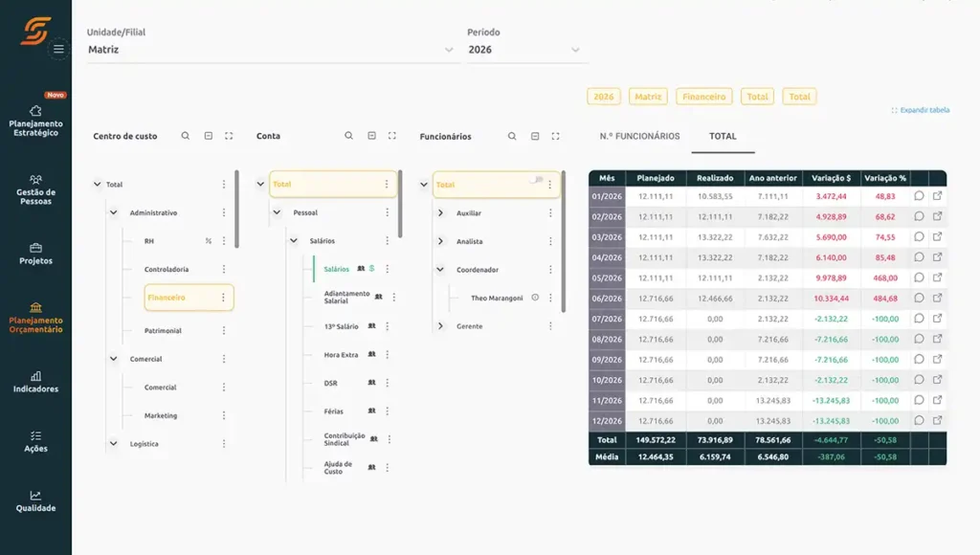This screenshot has width=980, height=555.
Task: Click the dollar icon on Salários account
Action: tap(372, 269)
